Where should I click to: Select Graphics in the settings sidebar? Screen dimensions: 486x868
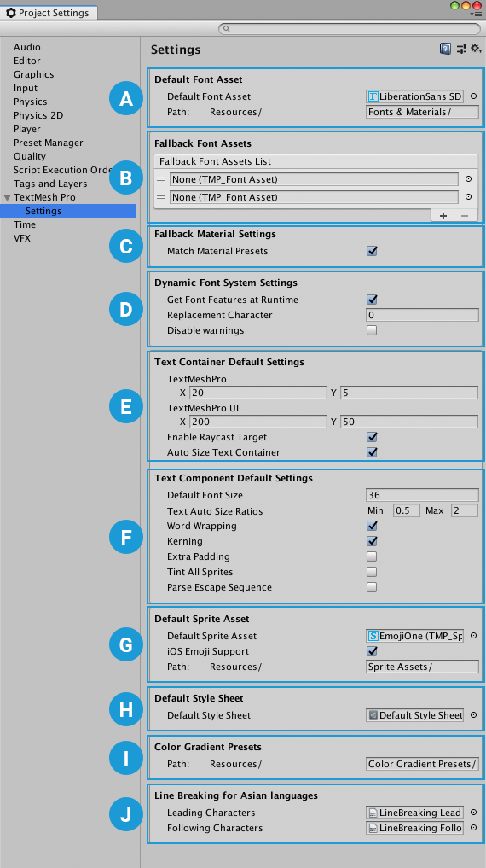click(x=34, y=74)
